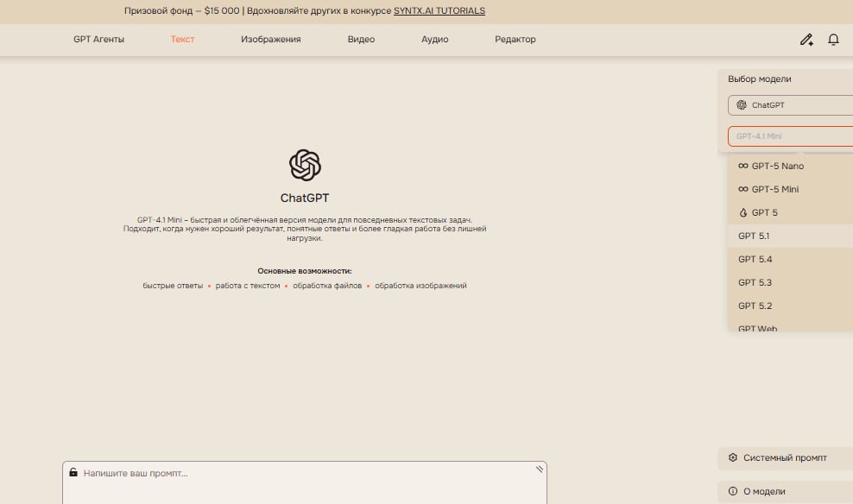The width and height of the screenshot is (853, 504).
Task: Select GPT Web model option
Action: [x=791, y=326]
